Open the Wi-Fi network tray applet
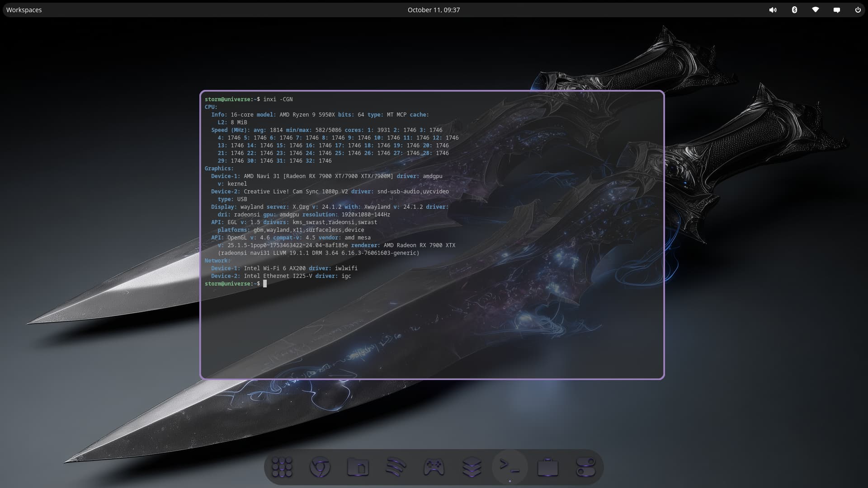The height and width of the screenshot is (488, 868). click(x=816, y=10)
